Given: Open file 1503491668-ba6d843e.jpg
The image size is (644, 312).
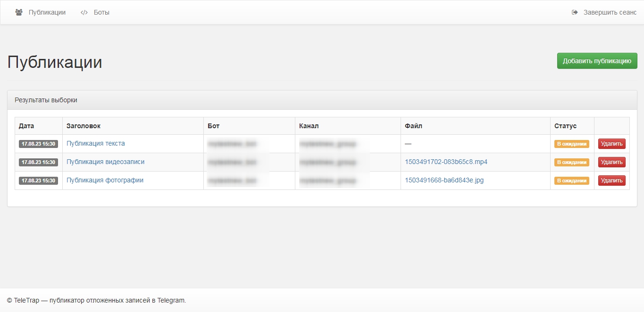Looking at the screenshot, I should [x=444, y=180].
